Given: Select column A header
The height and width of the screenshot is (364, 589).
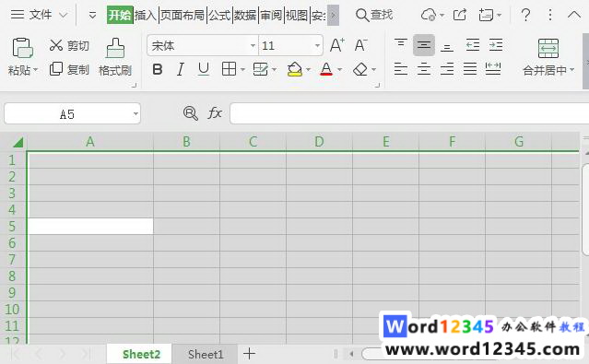Looking at the screenshot, I should point(90,142).
